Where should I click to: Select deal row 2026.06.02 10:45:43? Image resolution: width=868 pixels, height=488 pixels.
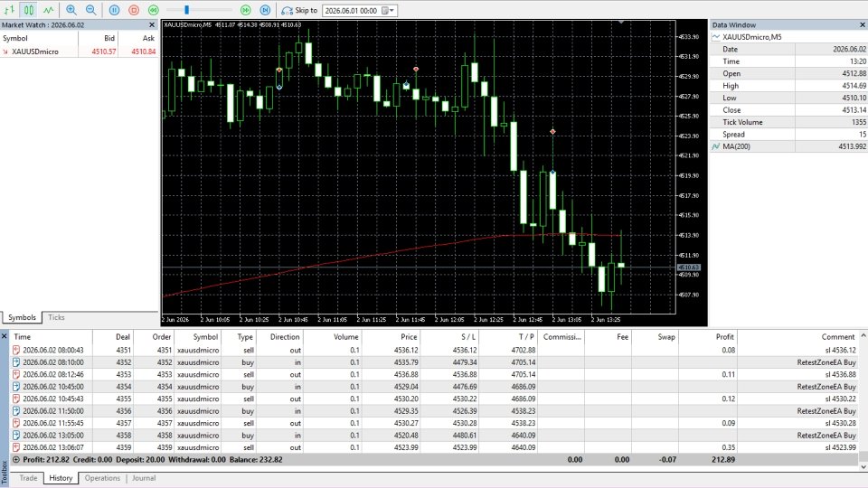(435, 399)
